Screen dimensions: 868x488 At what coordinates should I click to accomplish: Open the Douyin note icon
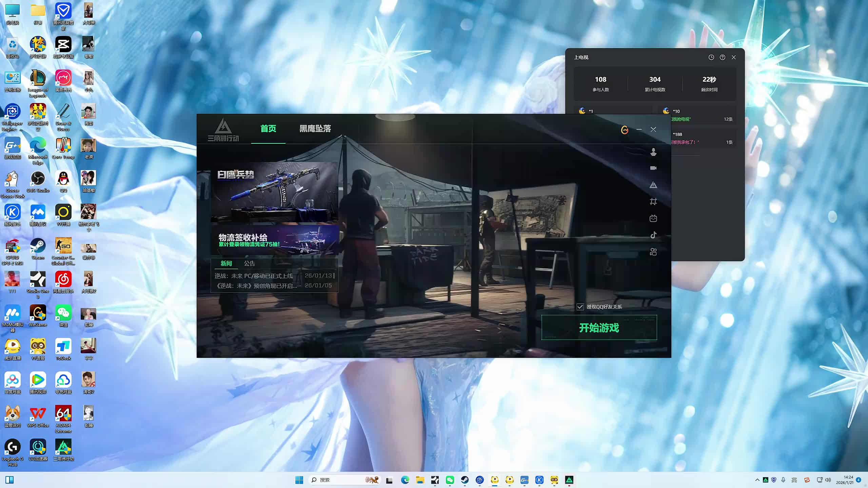pos(653,235)
